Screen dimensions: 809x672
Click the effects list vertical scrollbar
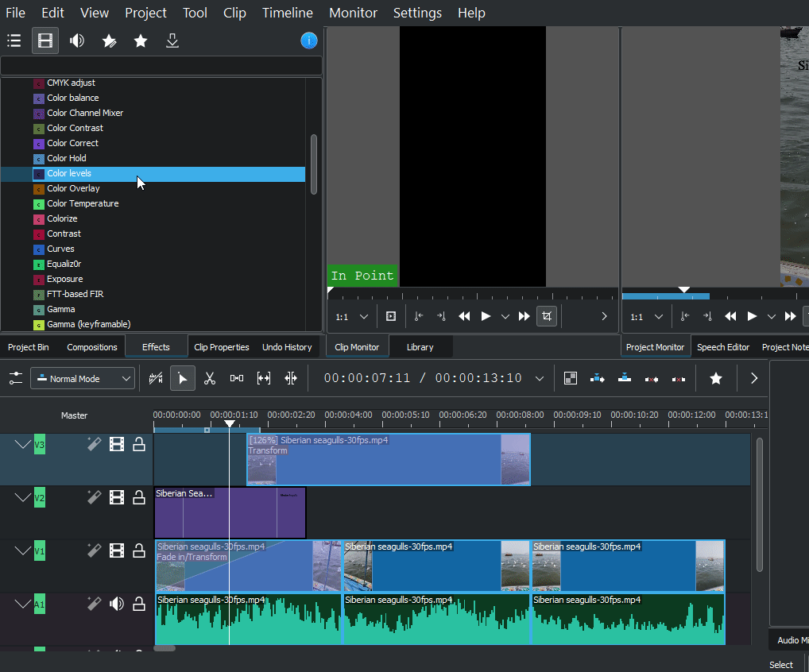pyautogui.click(x=314, y=164)
